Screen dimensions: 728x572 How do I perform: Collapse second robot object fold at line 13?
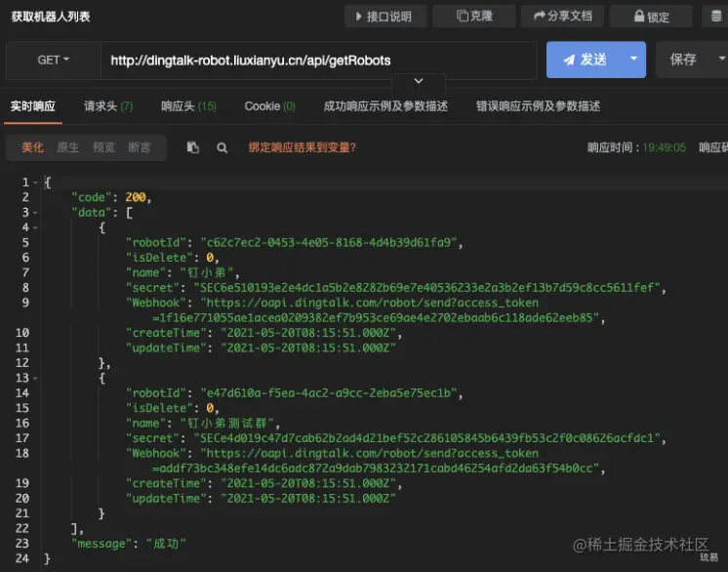pos(35,378)
